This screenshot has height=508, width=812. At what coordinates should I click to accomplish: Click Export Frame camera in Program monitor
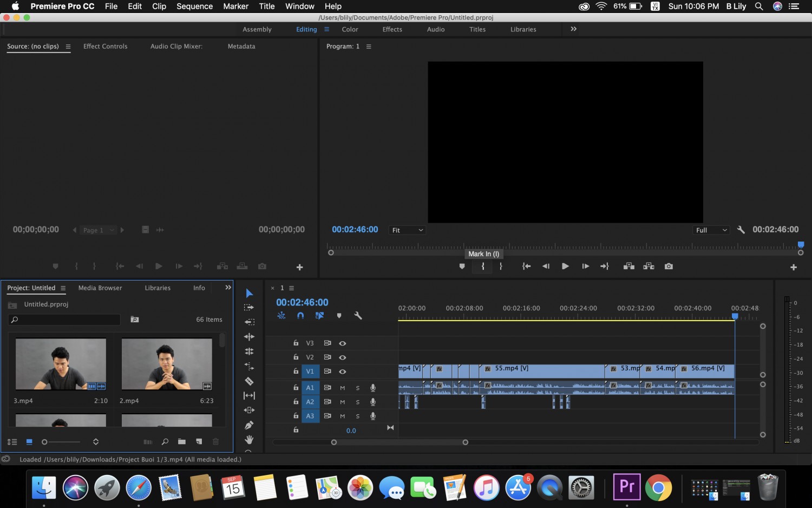[x=669, y=266]
